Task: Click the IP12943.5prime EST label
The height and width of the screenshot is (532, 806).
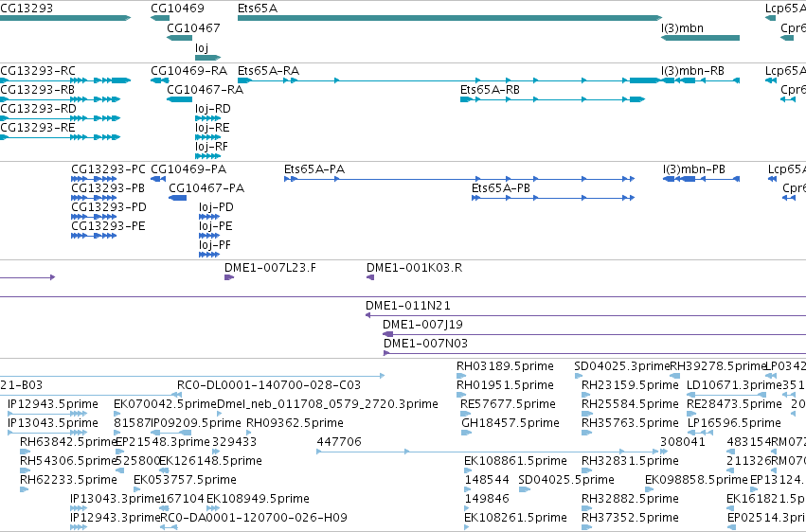Action: click(53, 404)
